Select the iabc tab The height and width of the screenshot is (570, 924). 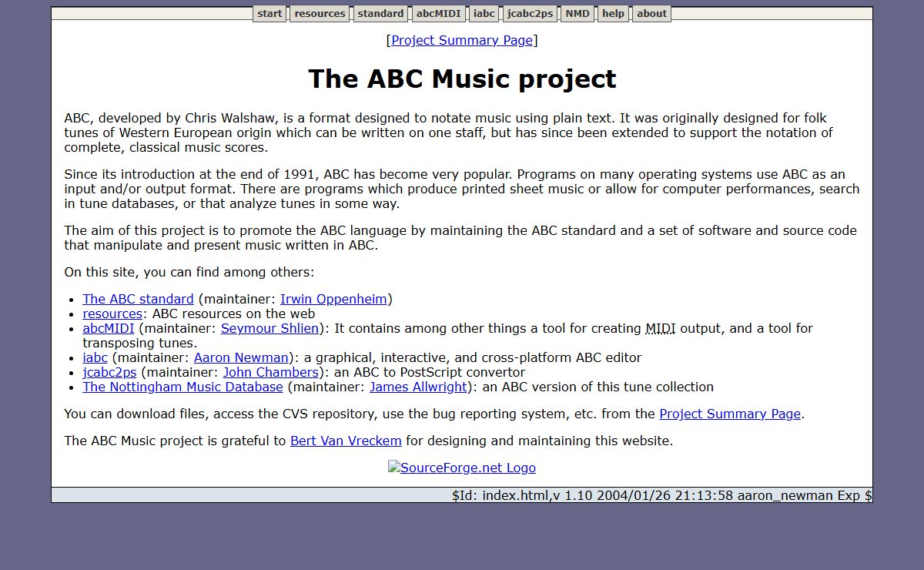tap(484, 14)
